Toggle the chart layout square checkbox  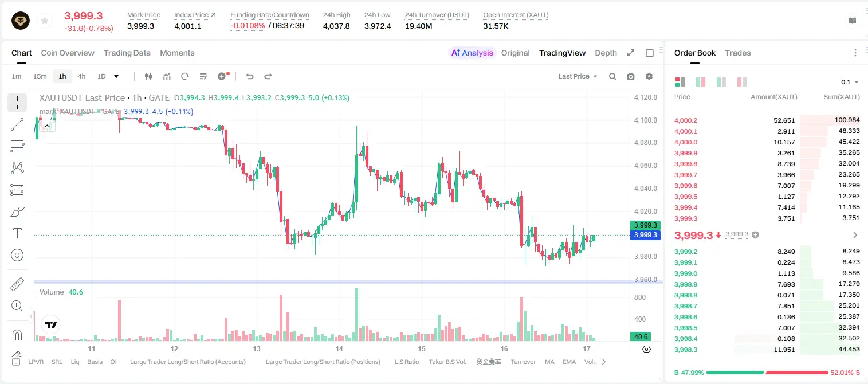tap(650, 53)
